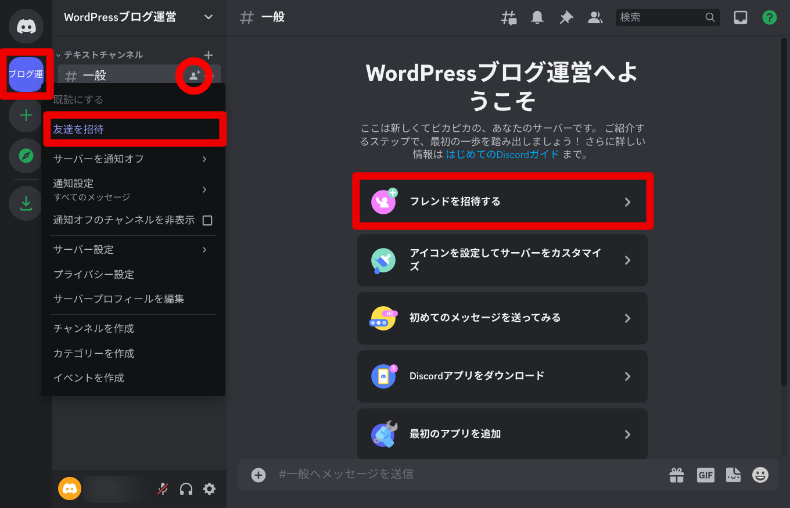Screen dimensions: 790x508
Task: Click create invite icon on 一般 channel
Action: coord(194,76)
